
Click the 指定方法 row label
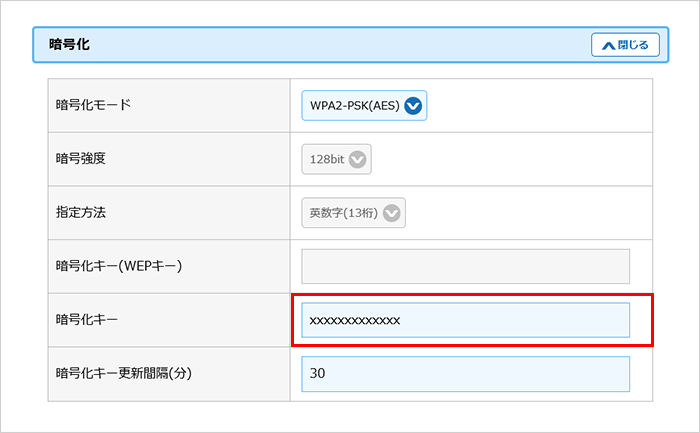(x=80, y=212)
